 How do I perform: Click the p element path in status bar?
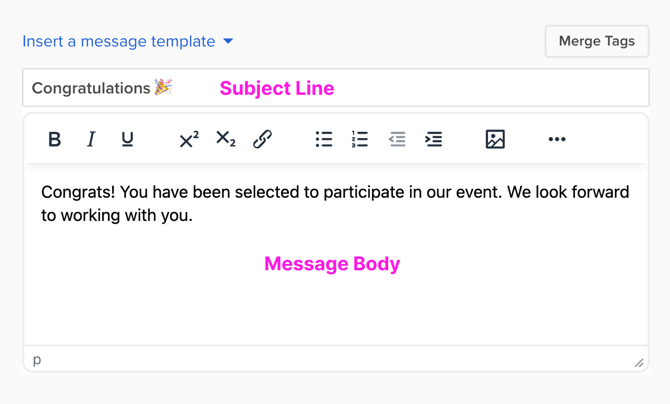37,360
